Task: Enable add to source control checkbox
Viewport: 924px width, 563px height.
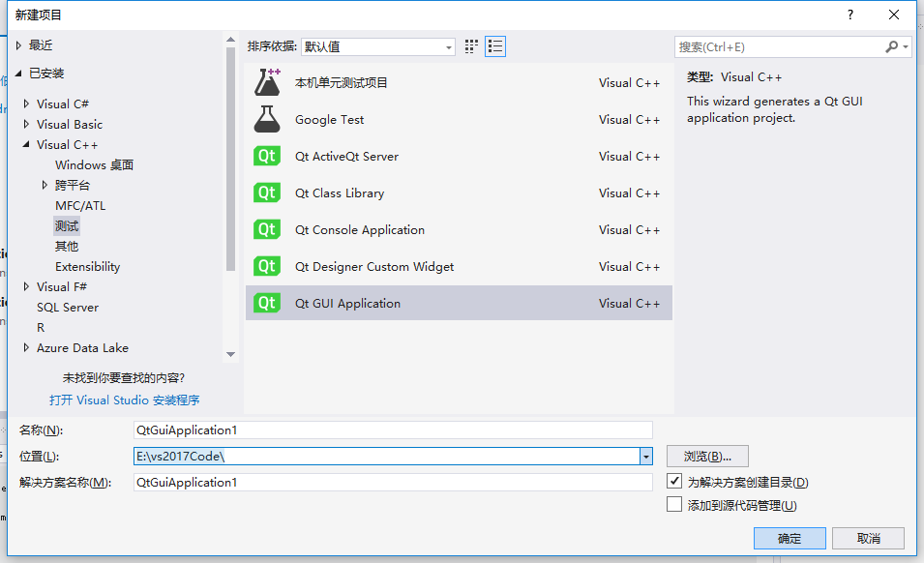Action: click(674, 504)
